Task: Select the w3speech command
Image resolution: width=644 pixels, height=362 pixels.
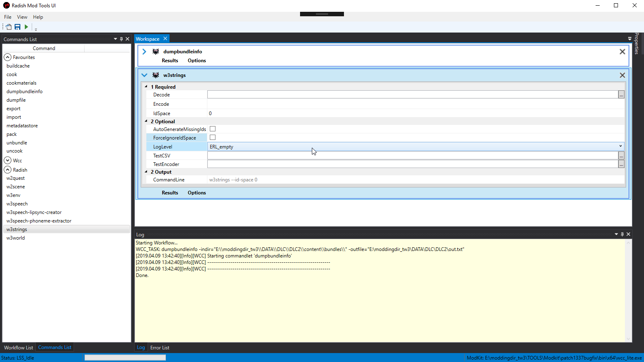Action: [x=17, y=204]
